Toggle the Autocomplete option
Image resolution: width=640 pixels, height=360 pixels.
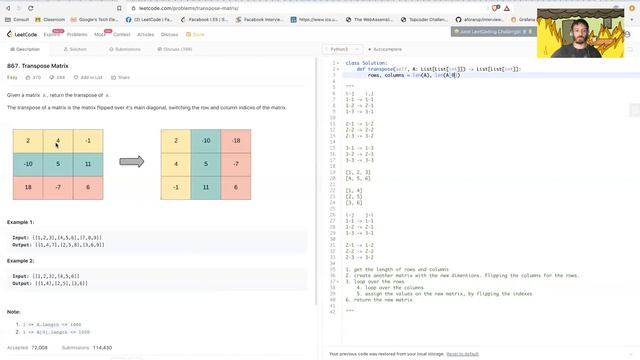point(385,49)
